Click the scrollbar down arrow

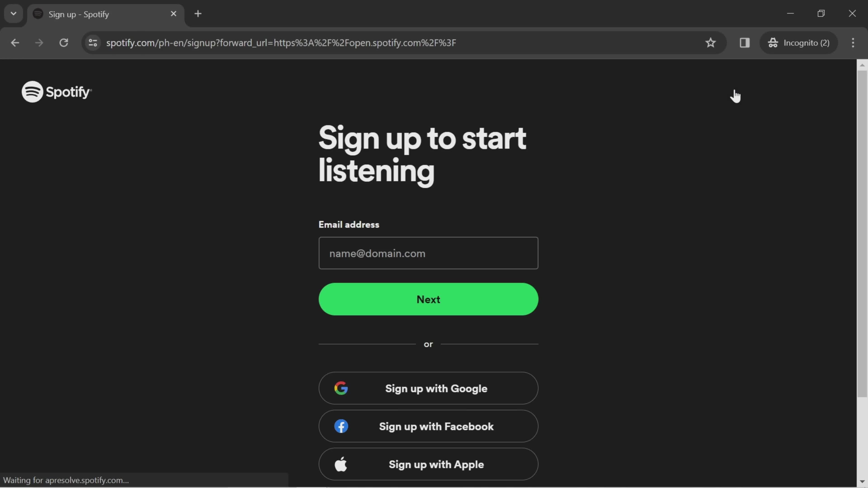pyautogui.click(x=862, y=482)
